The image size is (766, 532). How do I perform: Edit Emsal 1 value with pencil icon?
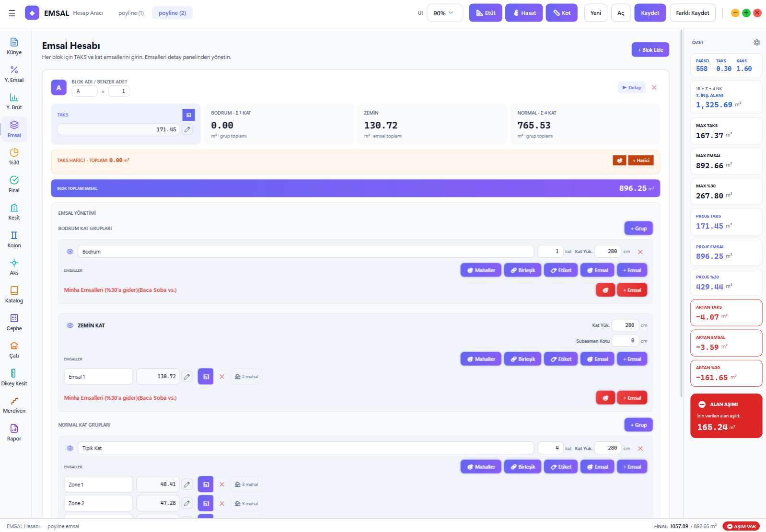coord(187,377)
